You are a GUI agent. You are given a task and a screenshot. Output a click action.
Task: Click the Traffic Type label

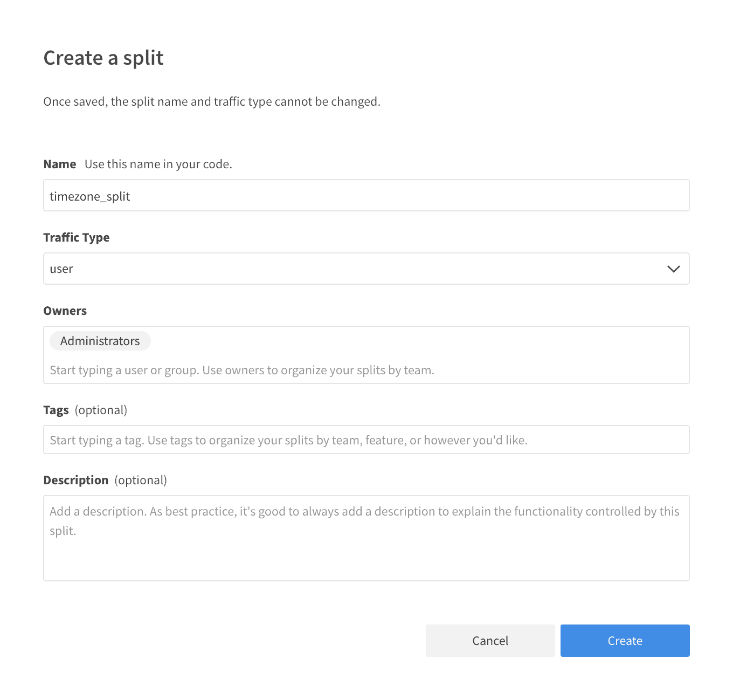77,237
